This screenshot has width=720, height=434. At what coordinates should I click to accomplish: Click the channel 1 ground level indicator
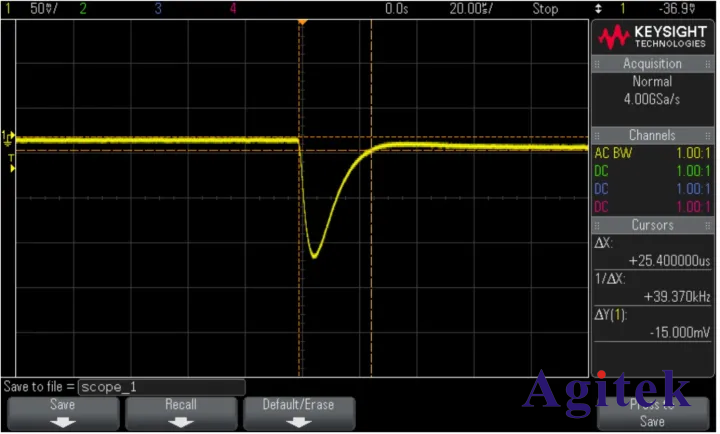point(7,136)
